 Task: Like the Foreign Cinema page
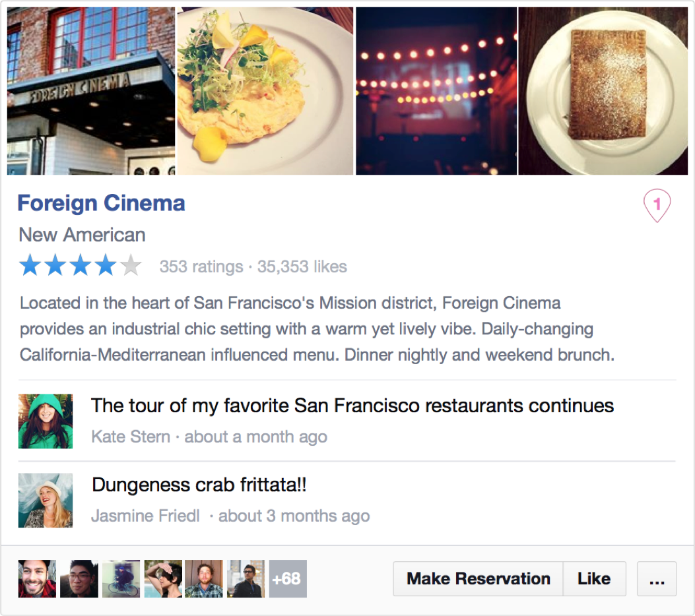pyautogui.click(x=594, y=578)
